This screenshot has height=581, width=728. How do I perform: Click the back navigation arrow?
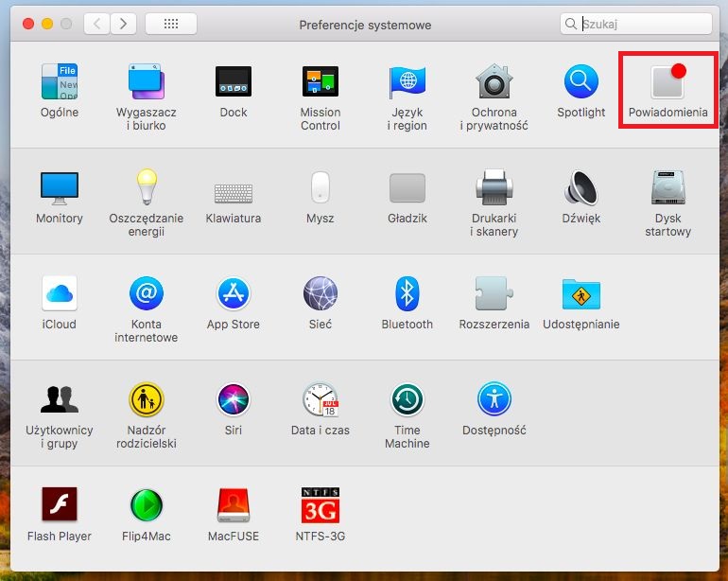97,24
